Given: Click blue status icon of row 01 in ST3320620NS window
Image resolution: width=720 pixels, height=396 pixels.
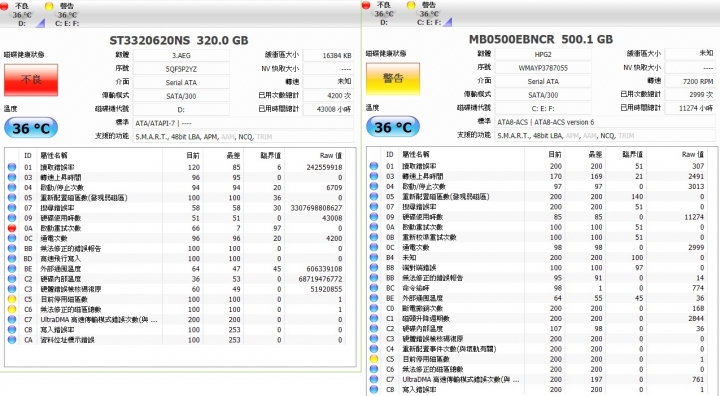Looking at the screenshot, I should point(12,167).
